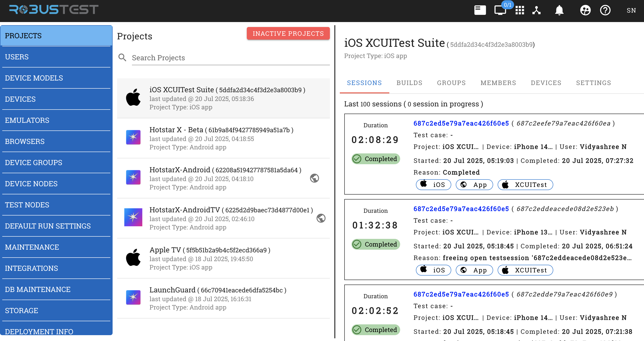Image resolution: width=644 pixels, height=341 pixels.
Task: Open the SN user account menu
Action: [x=631, y=10]
